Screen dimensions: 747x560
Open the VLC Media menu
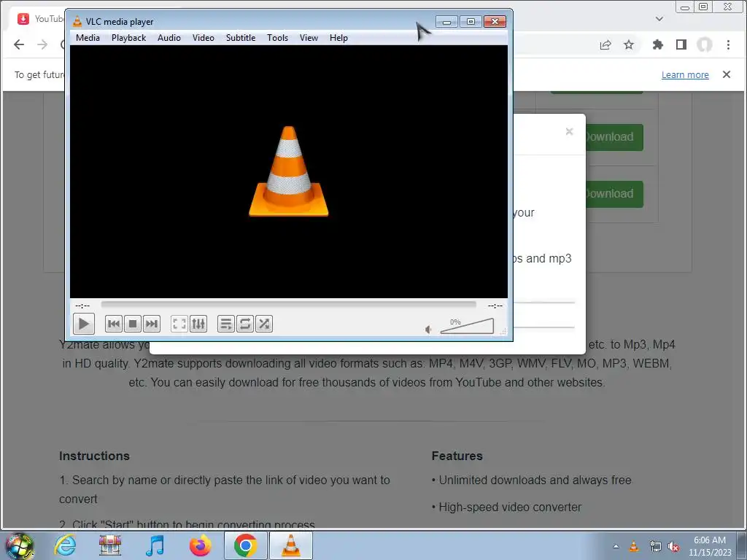point(88,38)
